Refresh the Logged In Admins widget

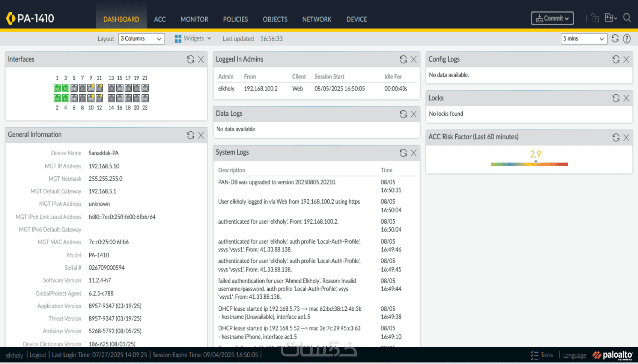coord(403,59)
